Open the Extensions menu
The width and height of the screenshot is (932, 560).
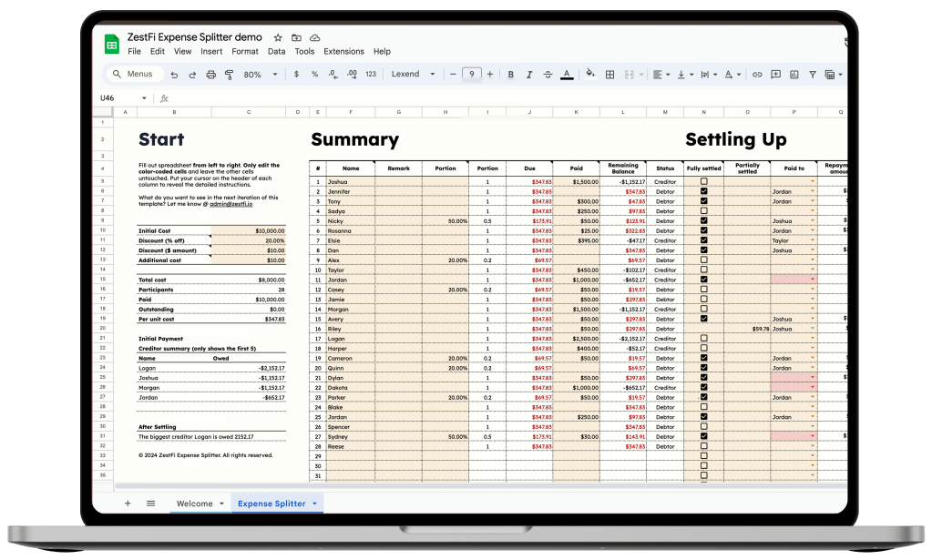(343, 52)
